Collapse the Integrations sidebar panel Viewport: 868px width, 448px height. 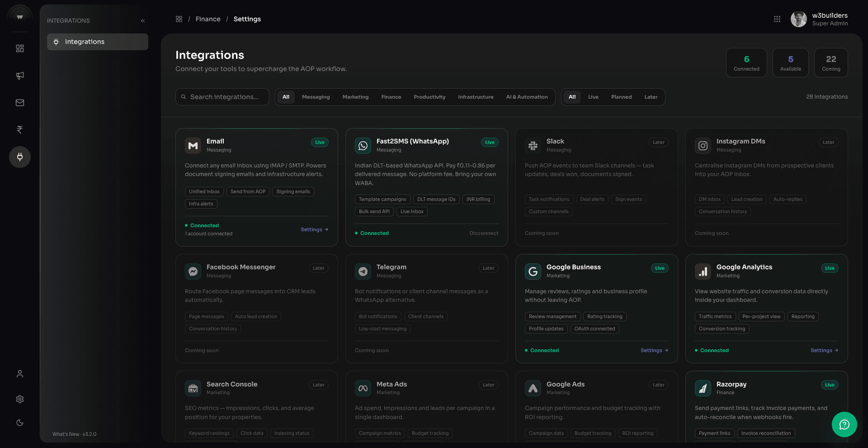coord(143,21)
